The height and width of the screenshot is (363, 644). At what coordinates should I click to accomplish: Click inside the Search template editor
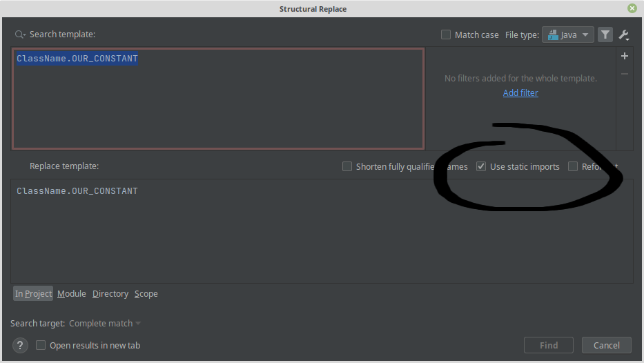[x=218, y=99]
